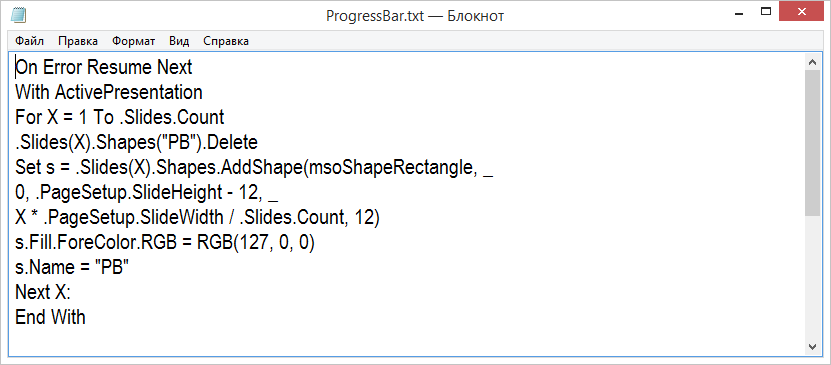
Task: Click on the word 'msoShapeRectangle'
Action: coord(389,167)
